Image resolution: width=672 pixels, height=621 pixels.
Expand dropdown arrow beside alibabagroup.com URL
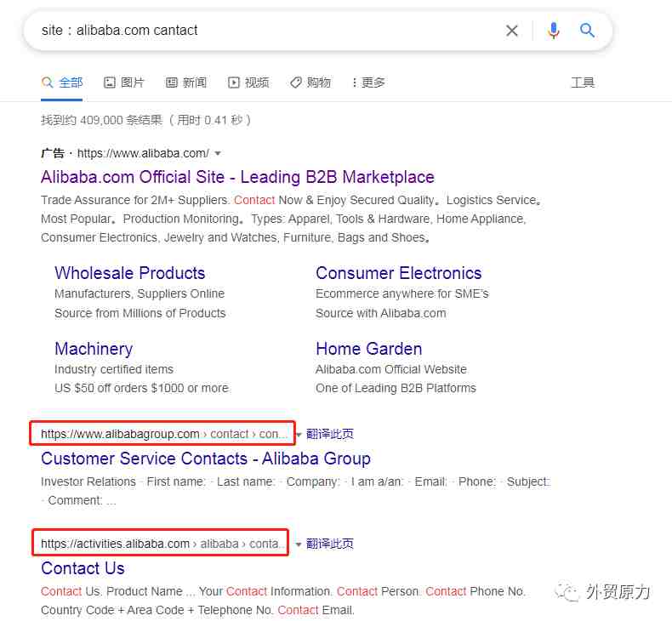299,435
